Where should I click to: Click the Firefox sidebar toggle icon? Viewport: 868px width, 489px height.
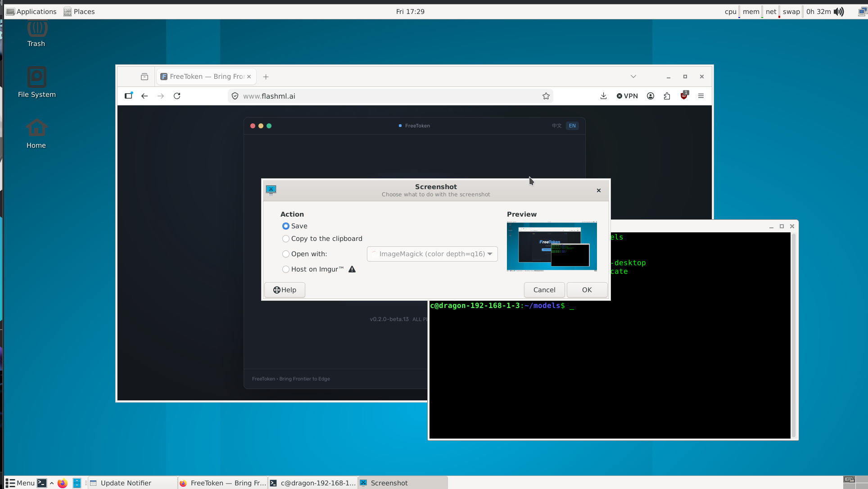tap(129, 96)
